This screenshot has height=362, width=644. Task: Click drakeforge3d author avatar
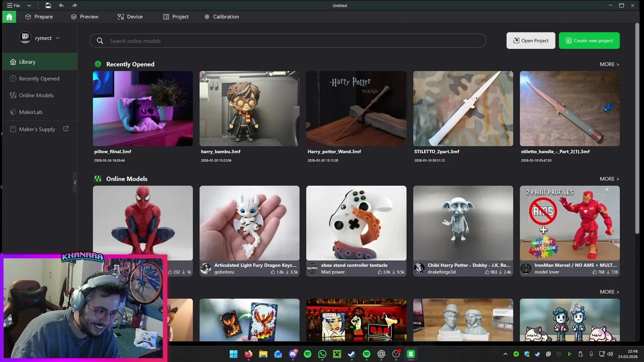(419, 268)
